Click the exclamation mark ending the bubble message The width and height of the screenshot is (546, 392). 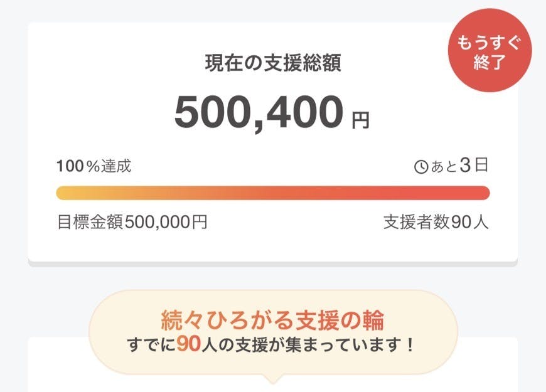click(x=410, y=344)
